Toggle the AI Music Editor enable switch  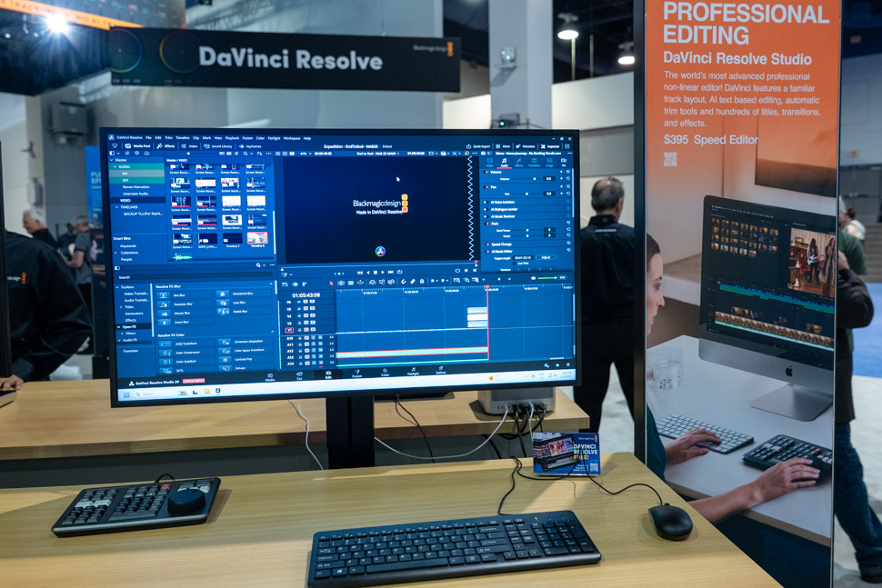(x=486, y=251)
